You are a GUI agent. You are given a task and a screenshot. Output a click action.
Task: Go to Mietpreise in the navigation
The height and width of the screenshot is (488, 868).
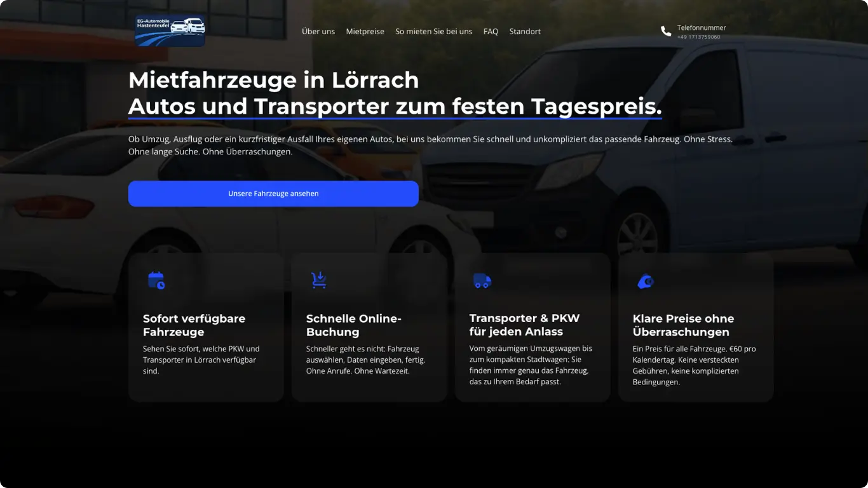click(x=365, y=31)
